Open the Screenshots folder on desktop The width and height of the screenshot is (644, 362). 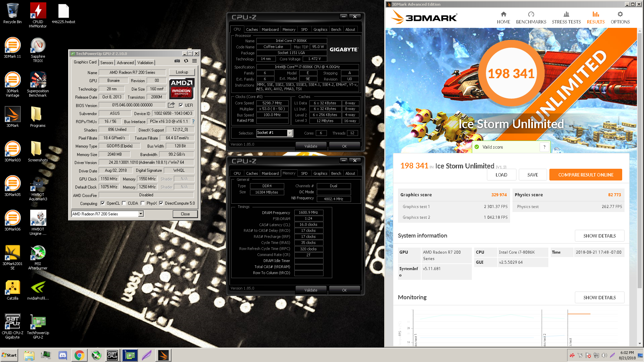[38, 152]
